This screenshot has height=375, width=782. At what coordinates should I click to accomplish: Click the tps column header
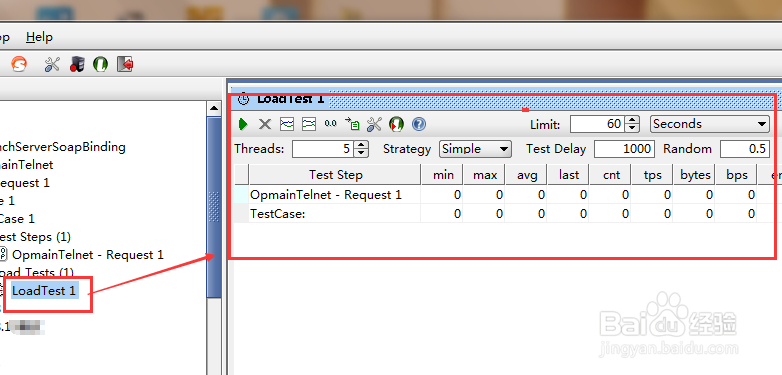(x=652, y=175)
